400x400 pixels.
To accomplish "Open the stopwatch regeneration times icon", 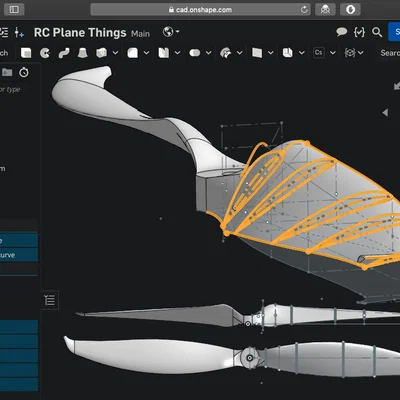I will (x=24, y=72).
